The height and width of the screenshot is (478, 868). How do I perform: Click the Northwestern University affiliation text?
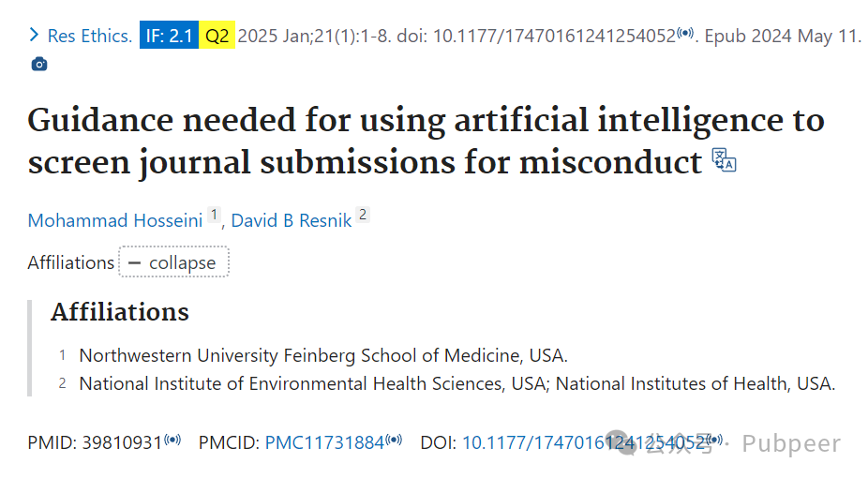click(x=323, y=355)
